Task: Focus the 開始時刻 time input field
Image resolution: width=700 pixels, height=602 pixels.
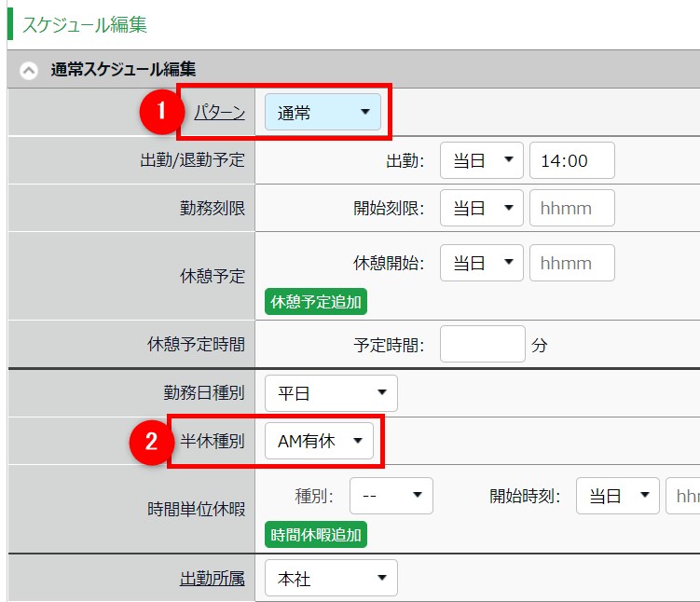Action: [683, 496]
